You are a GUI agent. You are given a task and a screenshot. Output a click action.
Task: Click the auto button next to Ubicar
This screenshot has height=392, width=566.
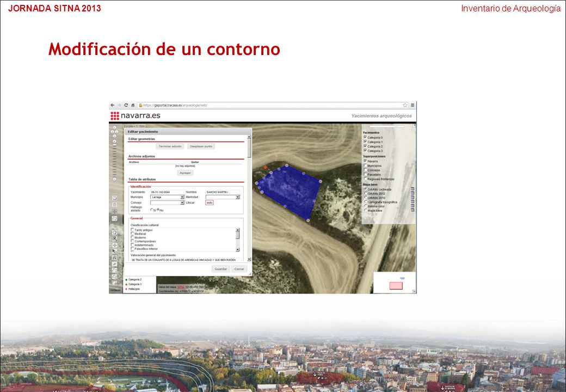point(210,203)
